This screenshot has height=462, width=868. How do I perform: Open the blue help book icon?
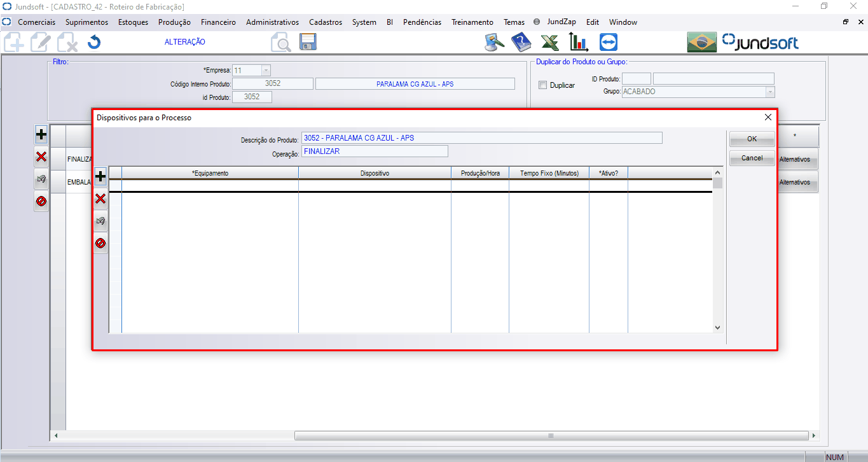click(x=521, y=42)
